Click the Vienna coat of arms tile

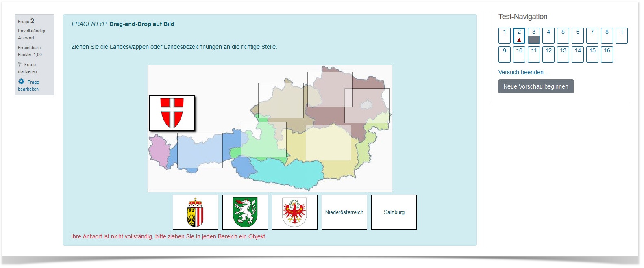[172, 113]
